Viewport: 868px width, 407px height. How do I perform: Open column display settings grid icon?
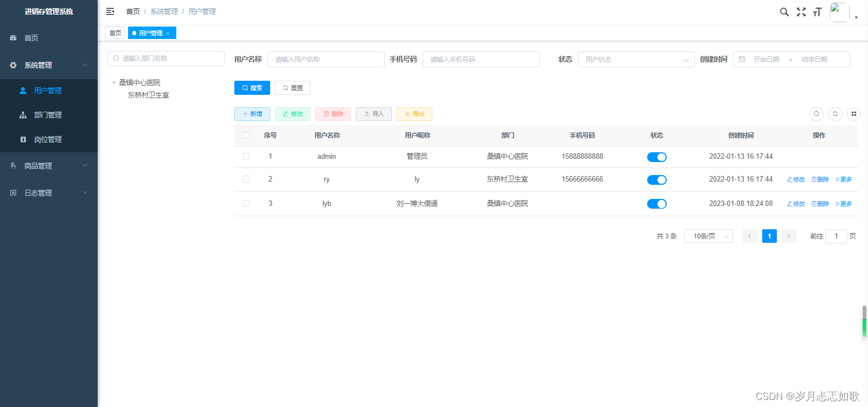(x=854, y=114)
